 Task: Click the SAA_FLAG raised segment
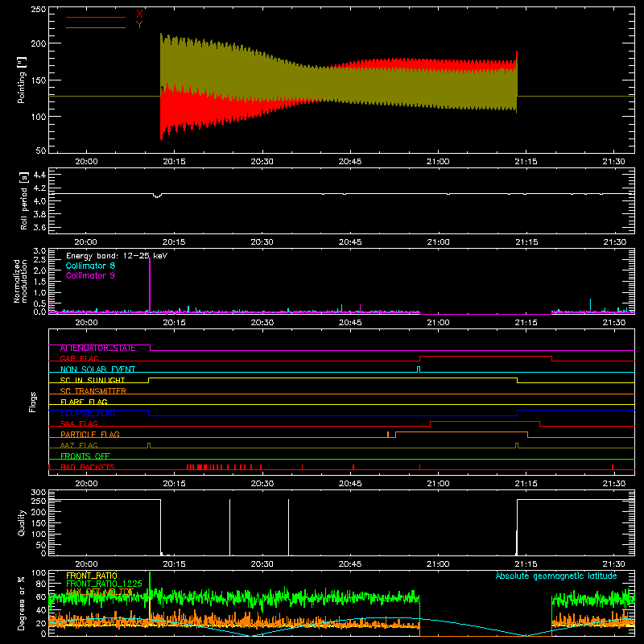point(485,421)
